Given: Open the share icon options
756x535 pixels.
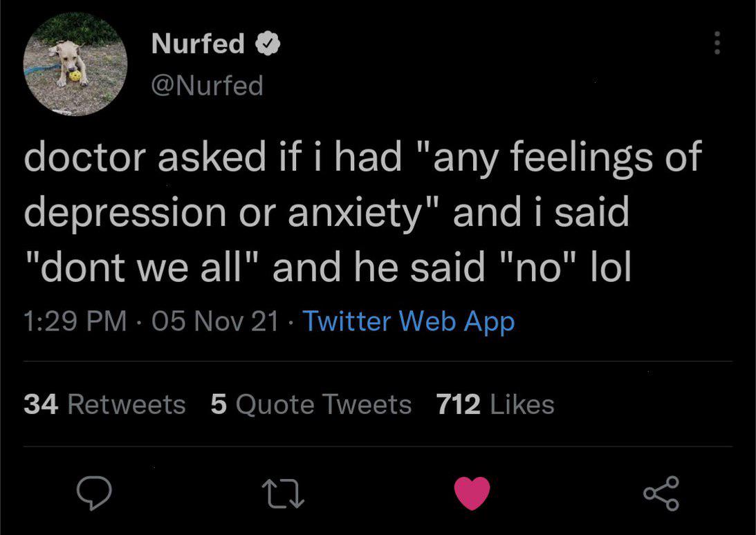Looking at the screenshot, I should coord(661,493).
